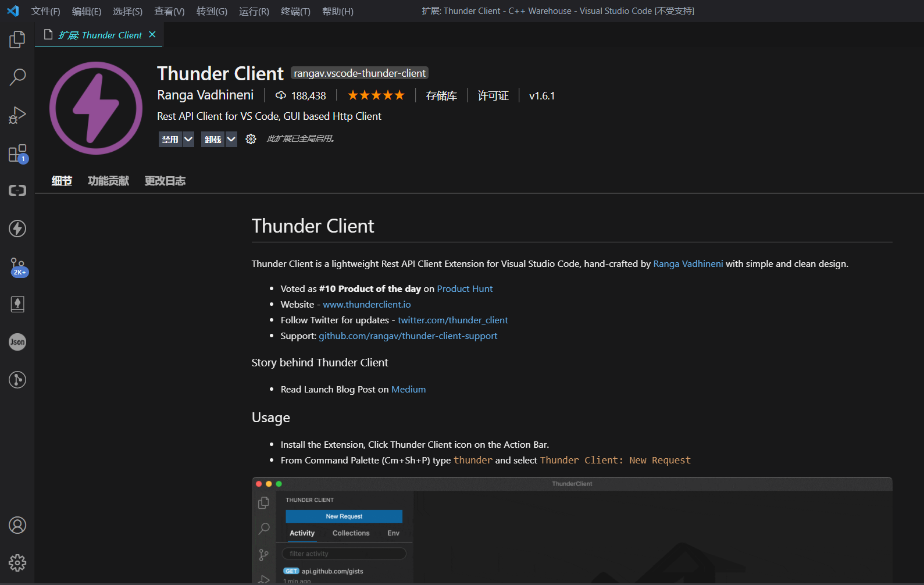Open the Git graph circular icon

click(17, 380)
